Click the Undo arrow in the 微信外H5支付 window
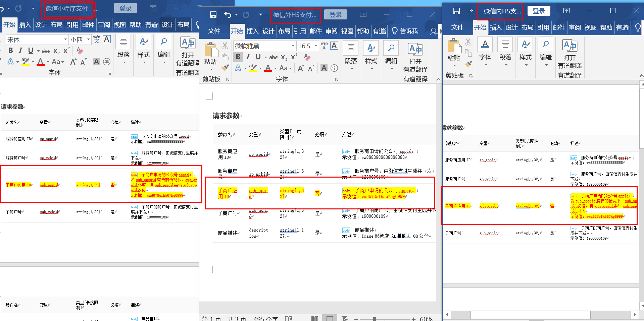This screenshot has height=321, width=644. pyautogui.click(x=228, y=15)
